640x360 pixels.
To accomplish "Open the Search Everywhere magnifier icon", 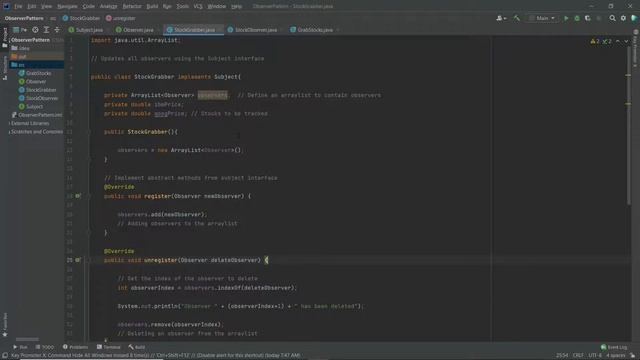I will [x=612, y=18].
